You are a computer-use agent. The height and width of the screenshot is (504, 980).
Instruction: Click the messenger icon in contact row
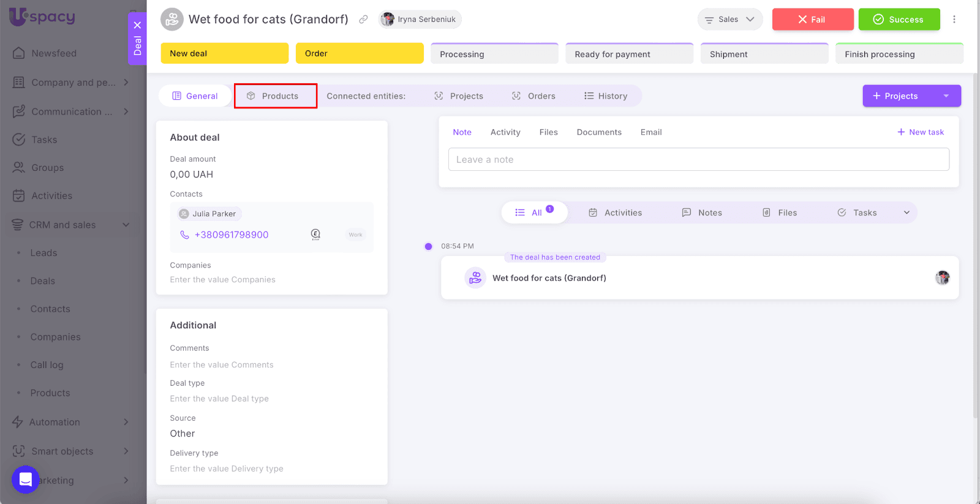click(x=315, y=235)
